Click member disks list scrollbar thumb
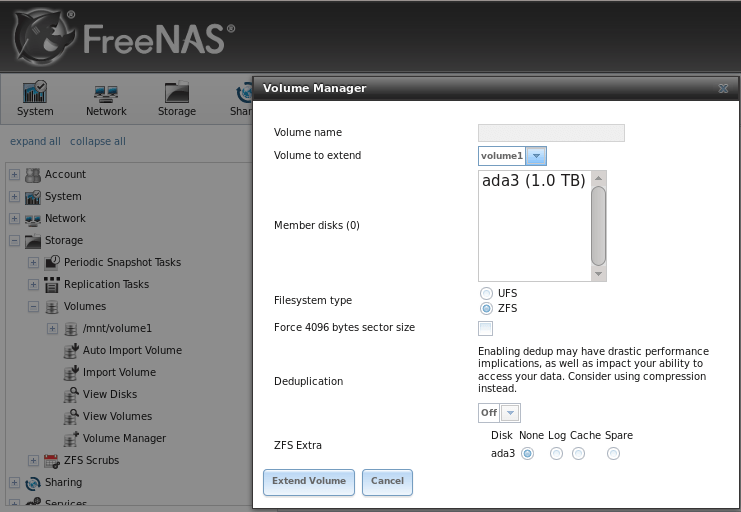 coord(598,226)
